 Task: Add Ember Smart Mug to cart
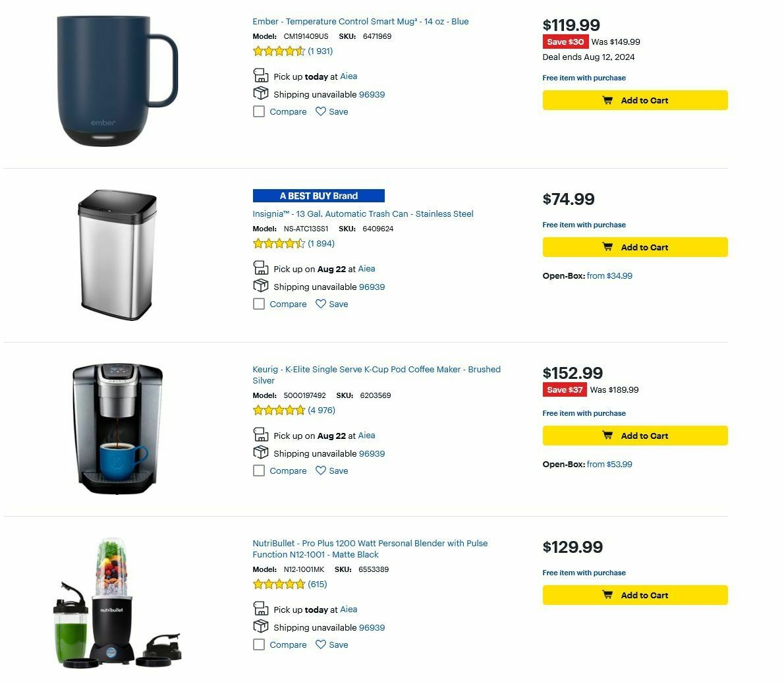(x=635, y=100)
